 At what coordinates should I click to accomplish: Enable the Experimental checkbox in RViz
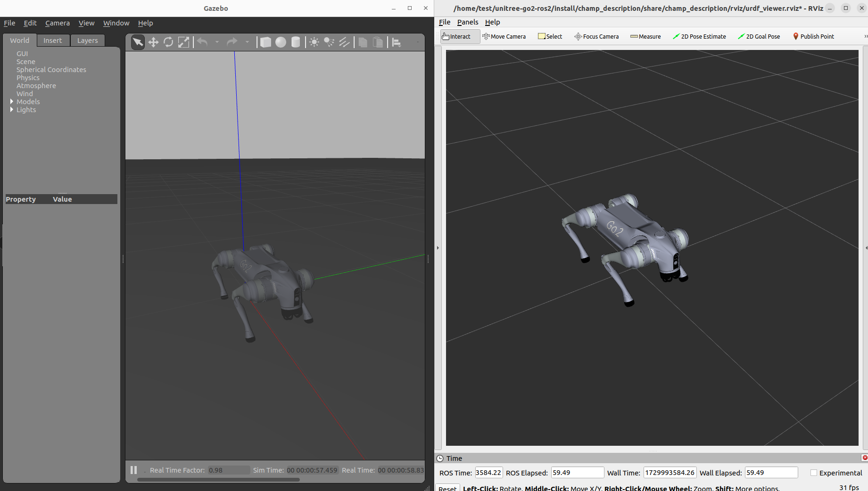814,473
